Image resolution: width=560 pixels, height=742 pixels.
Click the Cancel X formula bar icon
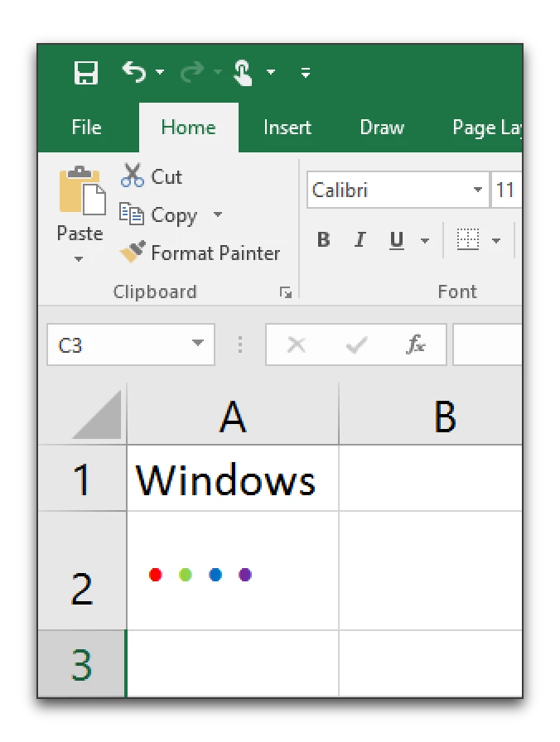point(297,344)
